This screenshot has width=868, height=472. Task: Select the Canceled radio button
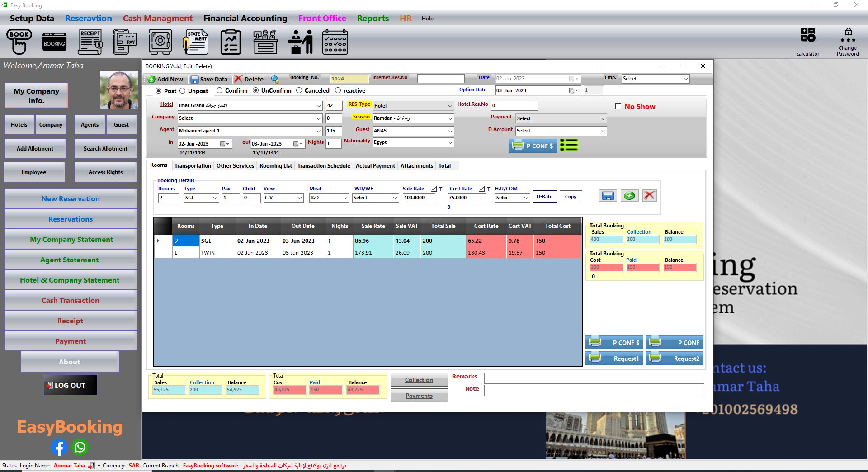point(299,90)
